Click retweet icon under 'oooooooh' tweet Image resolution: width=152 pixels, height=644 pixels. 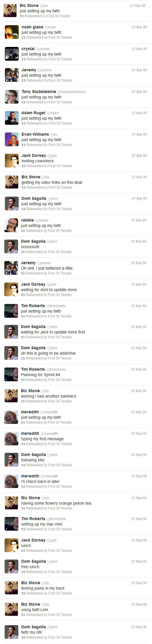point(23,252)
